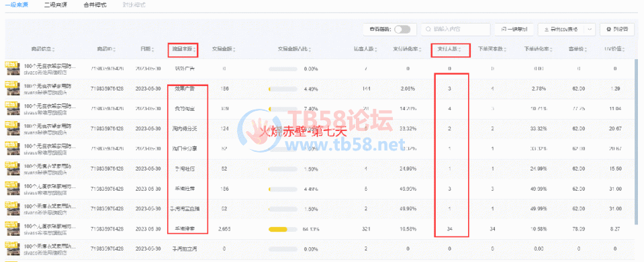Click the gear icon for column settings
Viewport: 644px width, 262px height.
608,30
